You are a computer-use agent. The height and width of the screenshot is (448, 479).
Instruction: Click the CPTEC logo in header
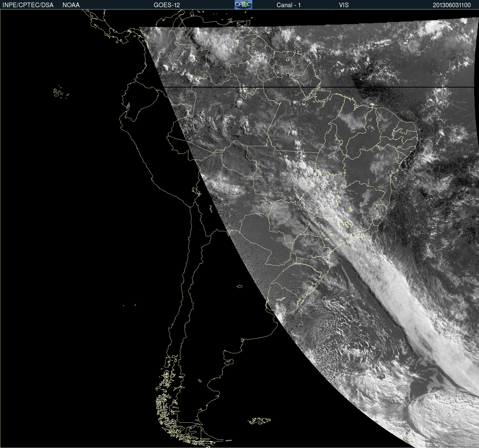[243, 5]
